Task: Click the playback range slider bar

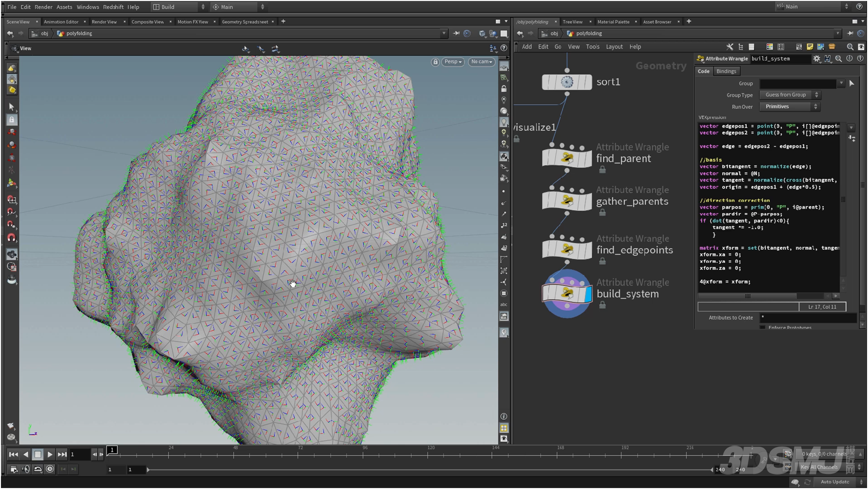Action: point(430,470)
